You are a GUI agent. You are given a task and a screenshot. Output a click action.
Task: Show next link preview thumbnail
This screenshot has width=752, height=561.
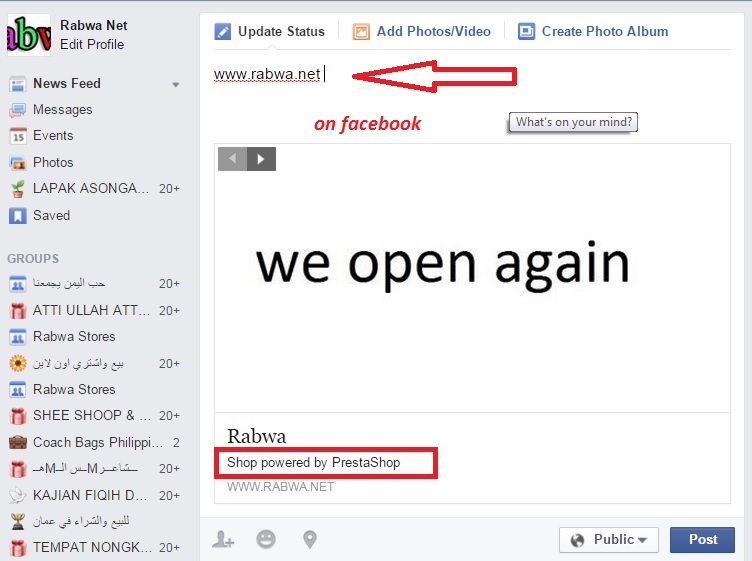(261, 159)
